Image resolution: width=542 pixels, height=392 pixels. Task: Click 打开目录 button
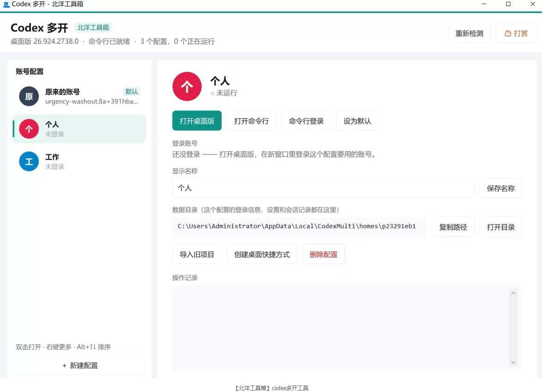[x=501, y=227]
